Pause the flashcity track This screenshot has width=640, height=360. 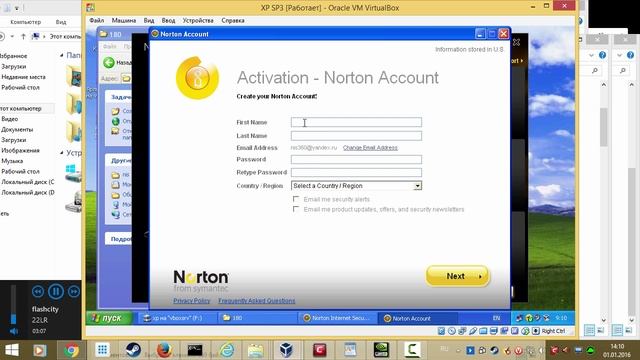click(56, 291)
